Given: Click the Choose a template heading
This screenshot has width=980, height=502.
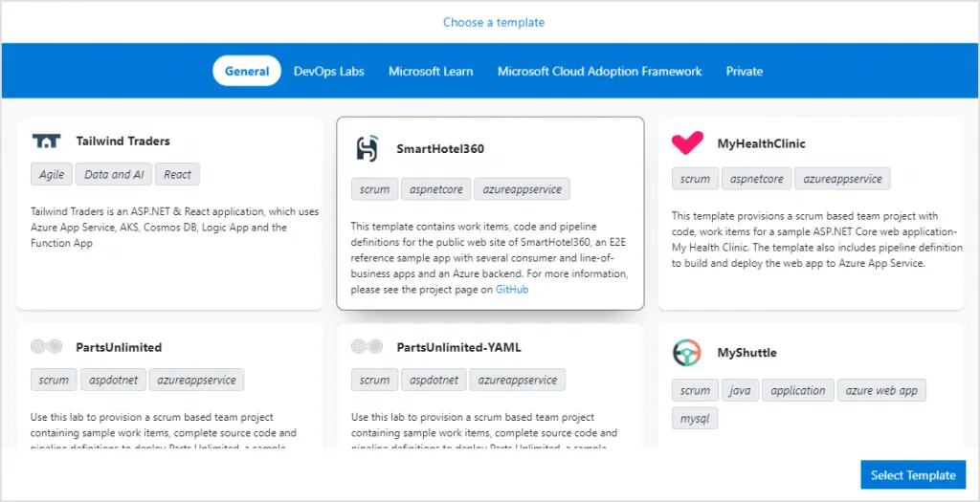Looking at the screenshot, I should click(x=494, y=22).
